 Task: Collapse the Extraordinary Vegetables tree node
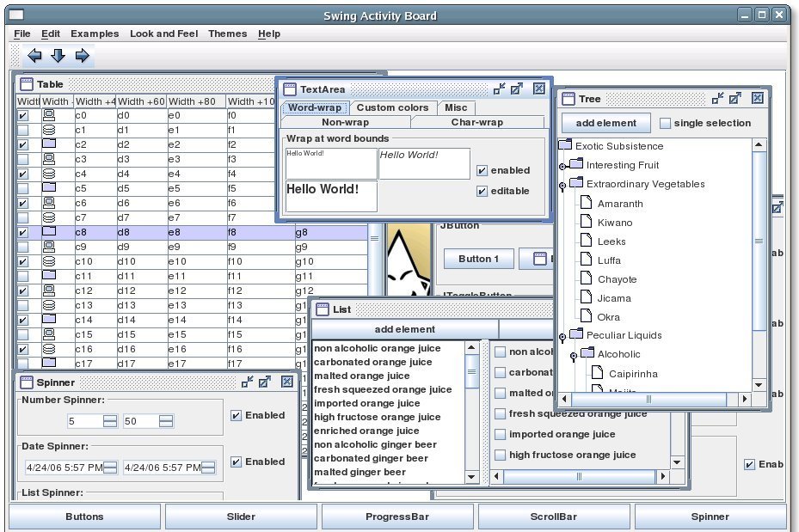point(562,186)
